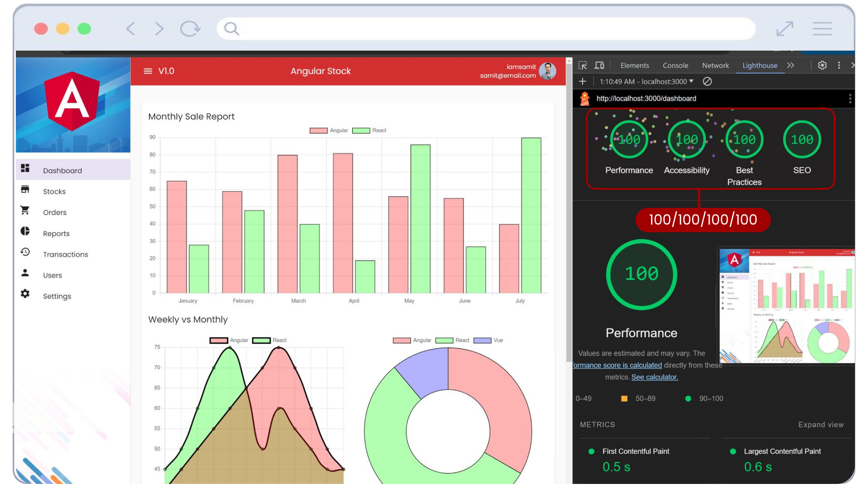868x488 pixels.
Task: Click the Dashboard grid icon in sidebar
Action: pos(25,168)
